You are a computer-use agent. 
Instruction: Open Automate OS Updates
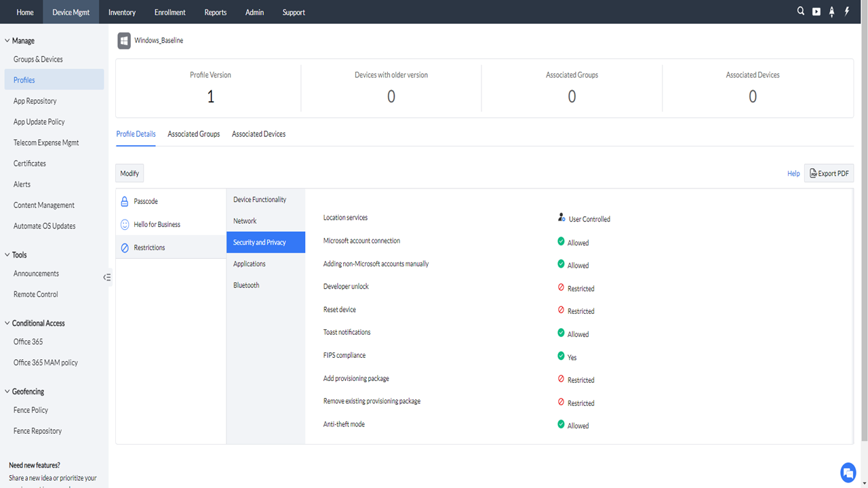click(x=45, y=226)
